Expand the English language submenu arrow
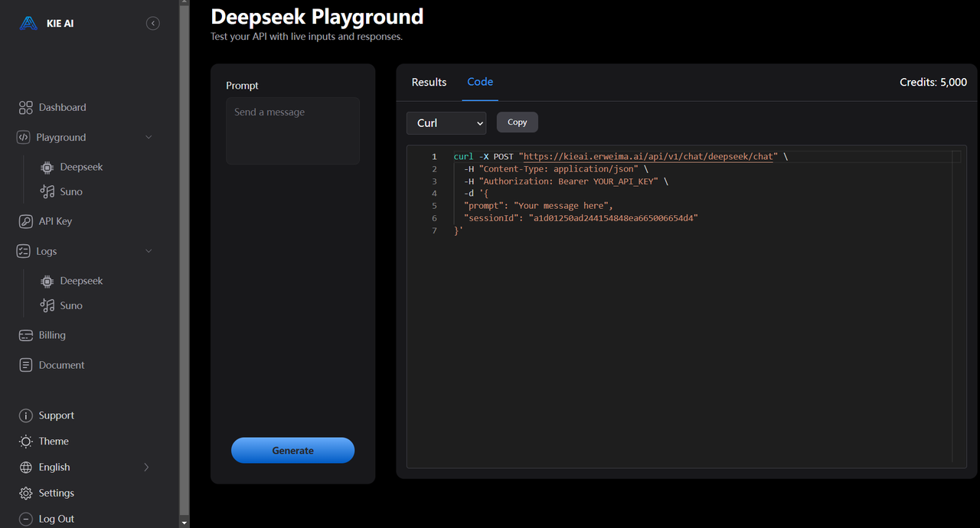Viewport: 980px width, 528px height. click(x=146, y=468)
